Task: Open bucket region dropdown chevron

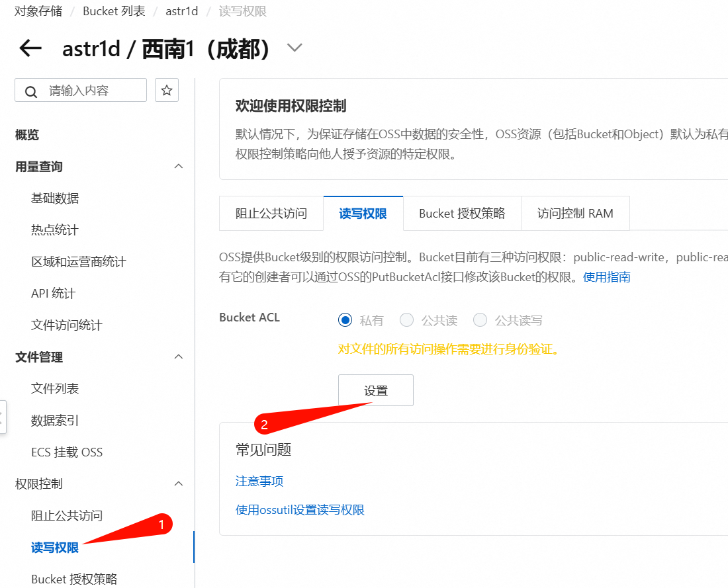Action: click(x=294, y=48)
